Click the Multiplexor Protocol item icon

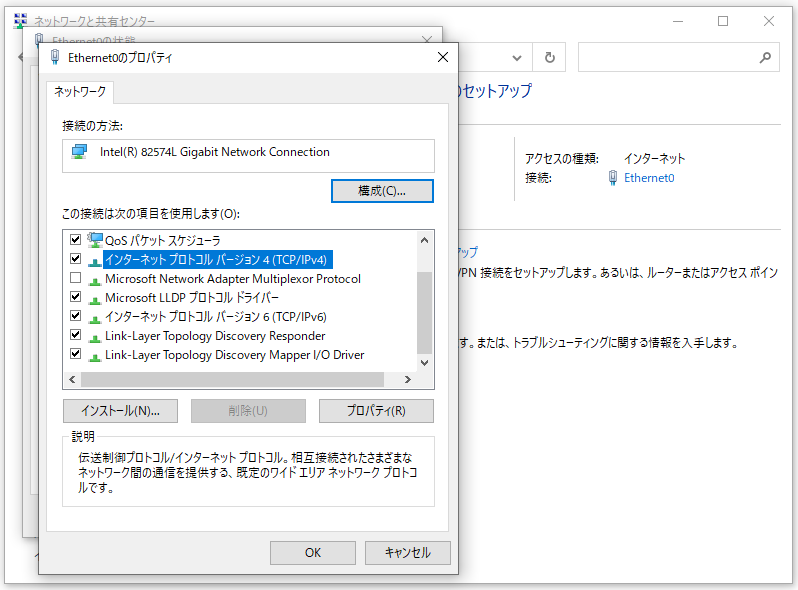pos(95,280)
